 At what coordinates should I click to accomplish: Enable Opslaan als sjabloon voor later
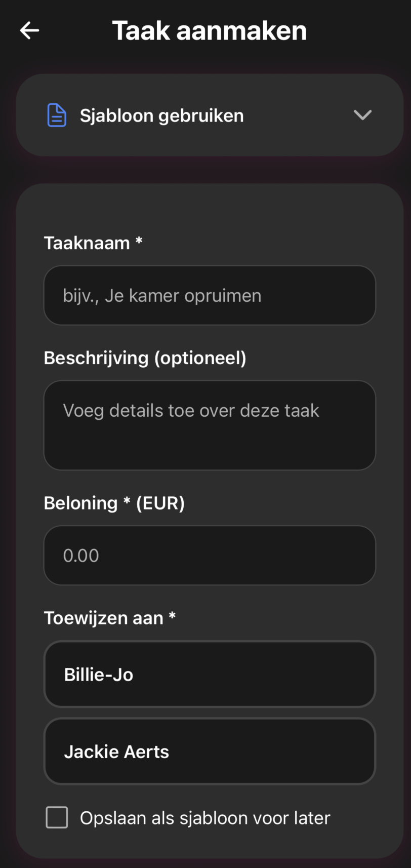click(x=57, y=817)
